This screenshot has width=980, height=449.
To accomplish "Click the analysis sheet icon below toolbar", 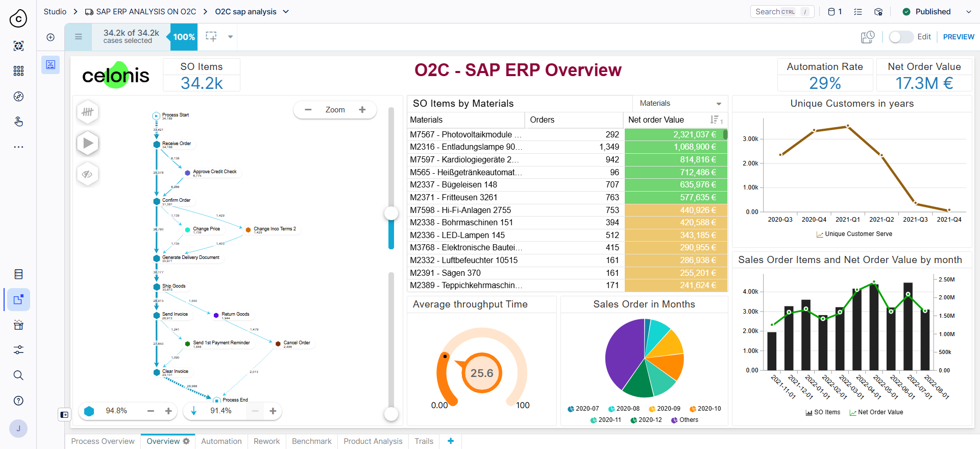I will (51, 65).
